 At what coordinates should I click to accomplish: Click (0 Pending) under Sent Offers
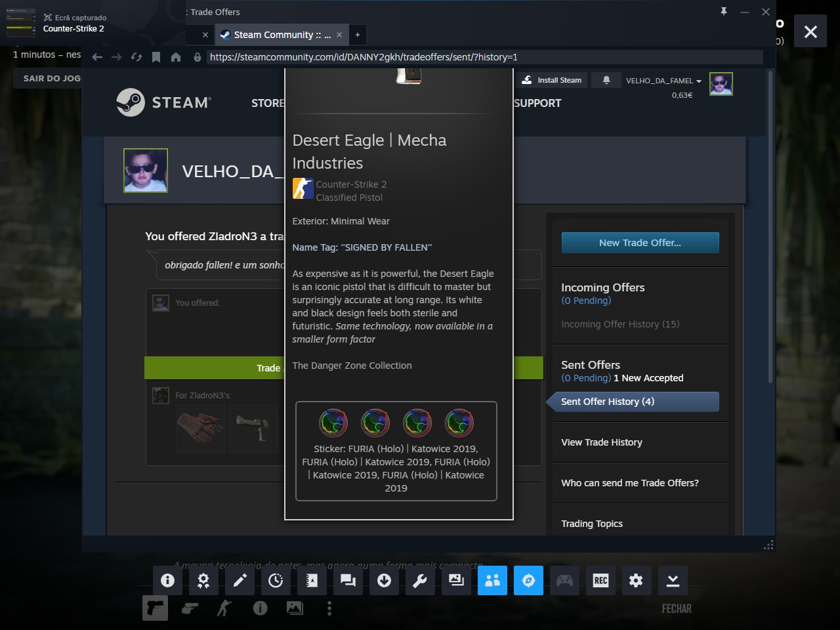click(586, 378)
